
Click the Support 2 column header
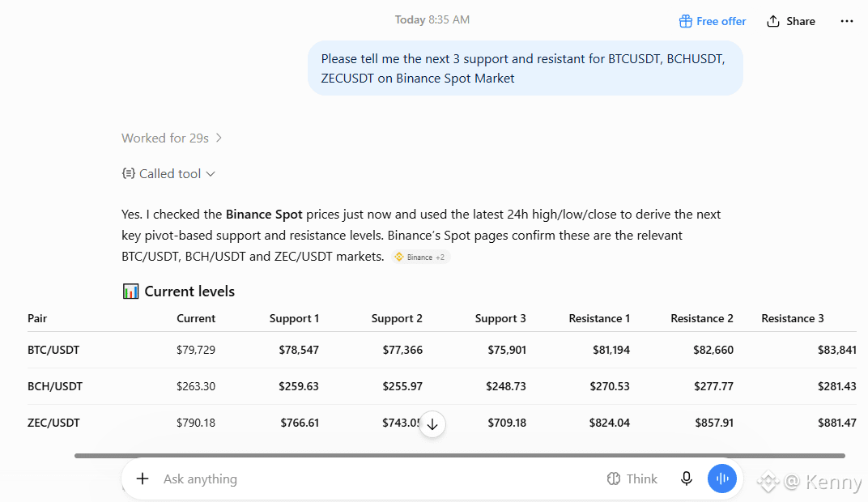(397, 318)
